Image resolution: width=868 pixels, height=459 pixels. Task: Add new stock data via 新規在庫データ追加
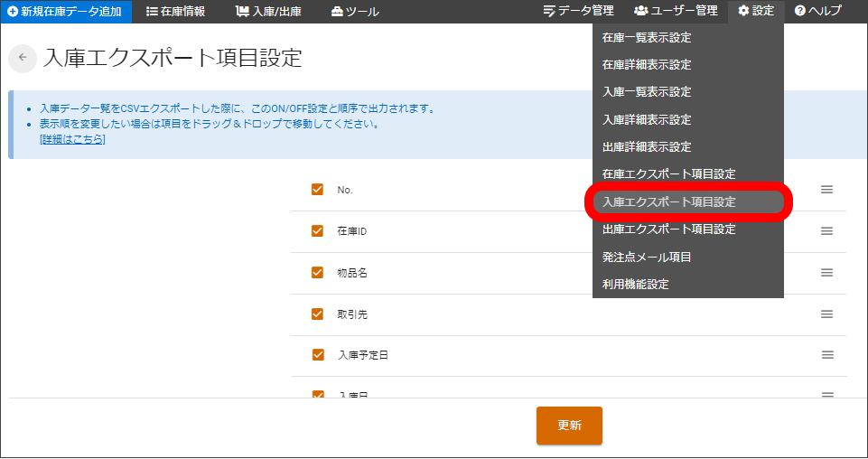pos(65,12)
